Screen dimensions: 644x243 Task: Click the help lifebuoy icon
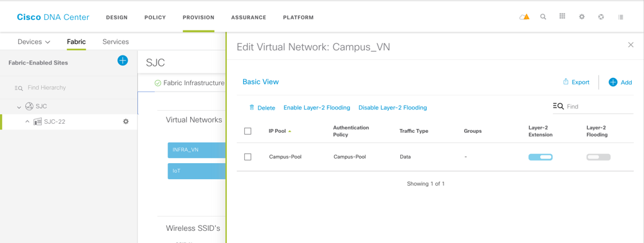pos(601,17)
